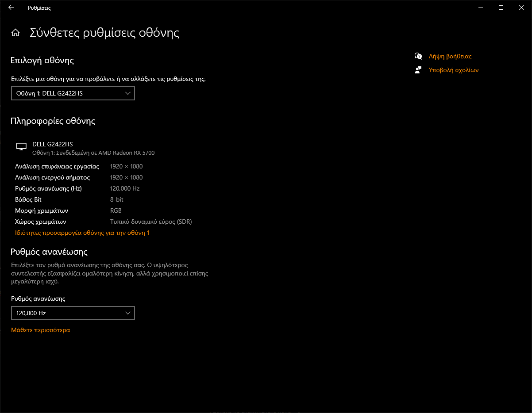Click the Βάθος Bit label
Viewport: 532px width, 413px height.
point(28,199)
